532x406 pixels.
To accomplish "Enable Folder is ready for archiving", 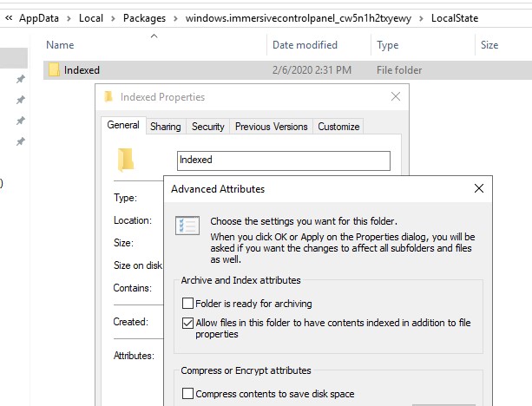I will (x=188, y=304).
